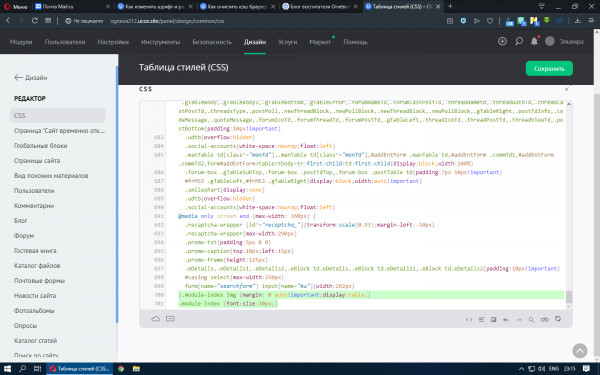600x375 pixels.
Task: Click the user avatar next to Эльвира
Action: pos(549,41)
